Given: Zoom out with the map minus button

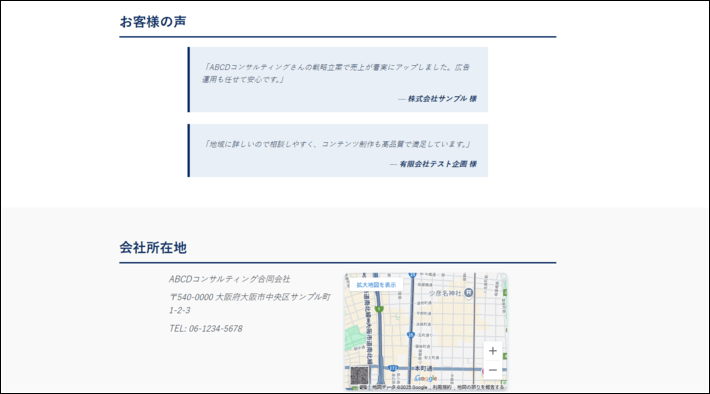Looking at the screenshot, I should [x=493, y=370].
